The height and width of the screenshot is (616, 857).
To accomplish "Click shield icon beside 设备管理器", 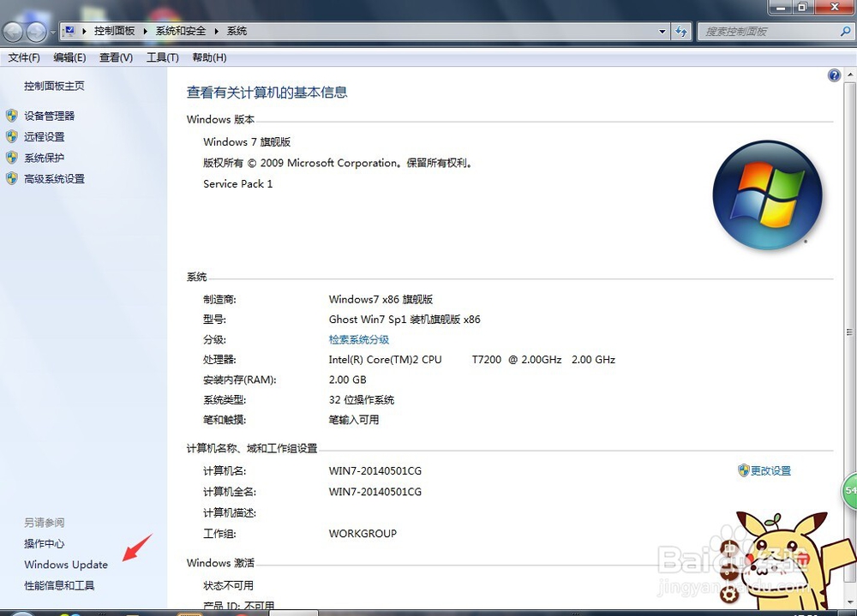I will (12, 116).
